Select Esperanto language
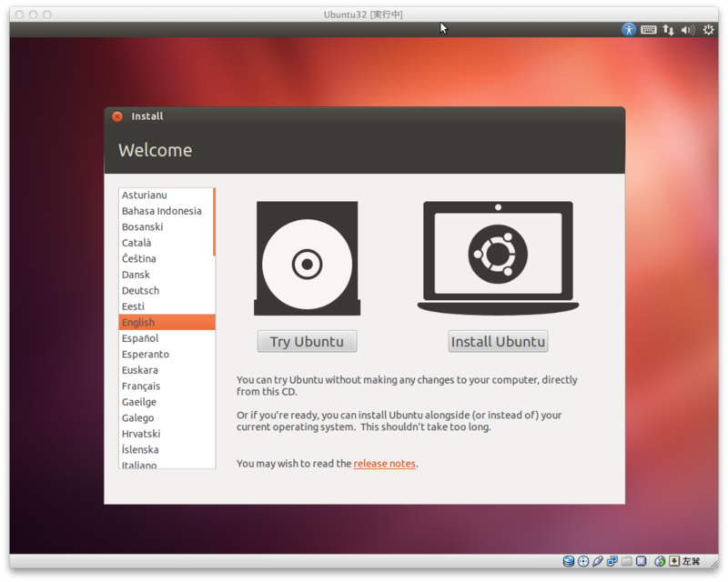Image resolution: width=728 pixels, height=582 pixels. (166, 354)
